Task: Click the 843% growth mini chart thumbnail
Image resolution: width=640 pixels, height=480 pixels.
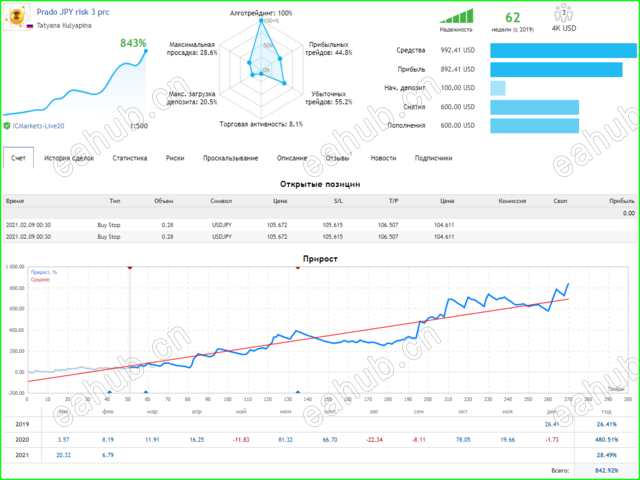Action: coord(75,78)
